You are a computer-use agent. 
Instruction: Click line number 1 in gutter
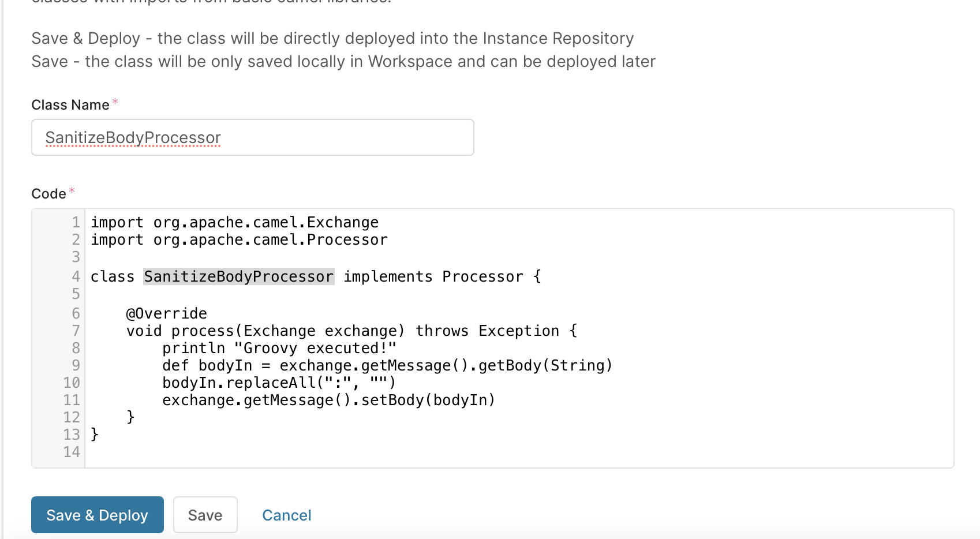(x=76, y=223)
